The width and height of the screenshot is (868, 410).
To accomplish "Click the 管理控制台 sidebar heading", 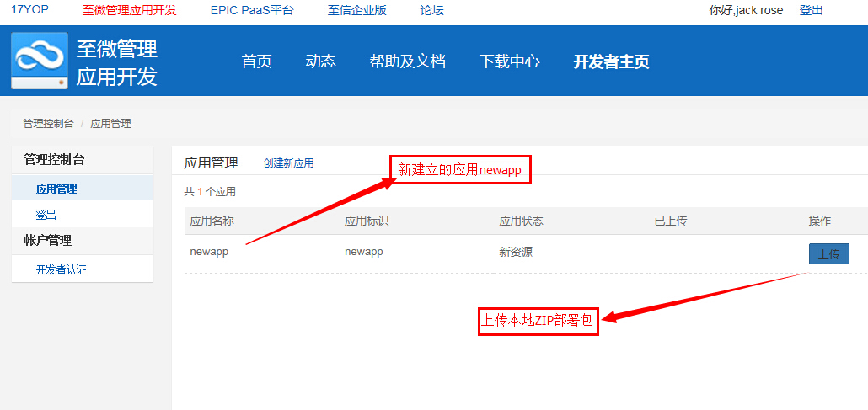I will point(54,160).
